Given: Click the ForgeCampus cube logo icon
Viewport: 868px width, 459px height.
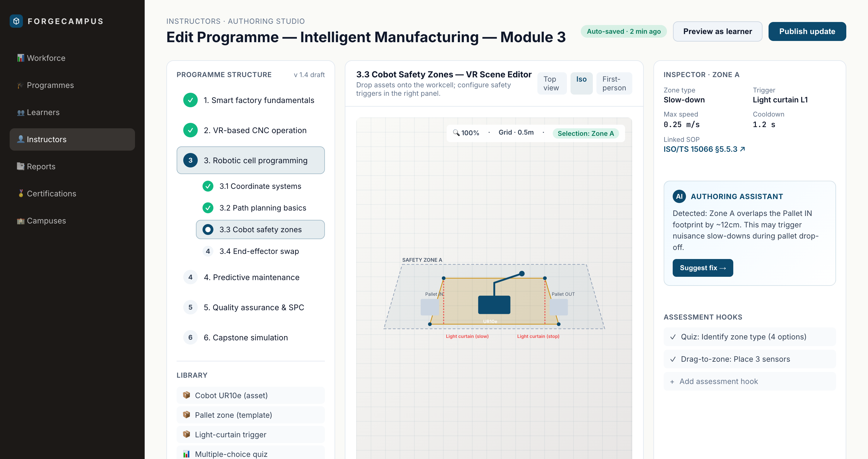Looking at the screenshot, I should tap(16, 21).
